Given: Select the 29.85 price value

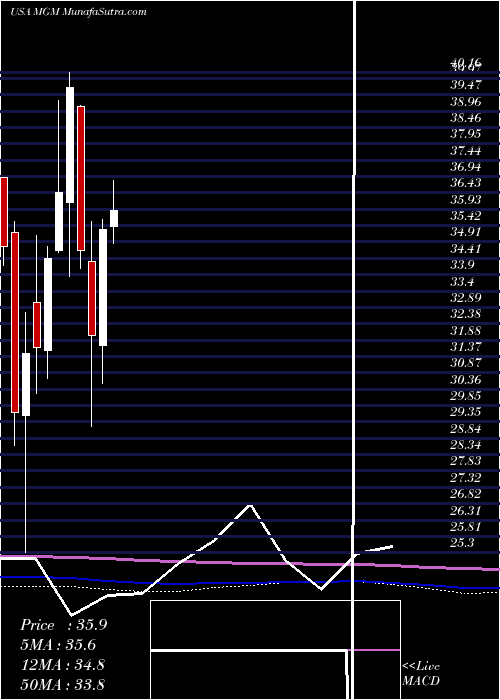Looking at the screenshot, I should (x=466, y=396).
